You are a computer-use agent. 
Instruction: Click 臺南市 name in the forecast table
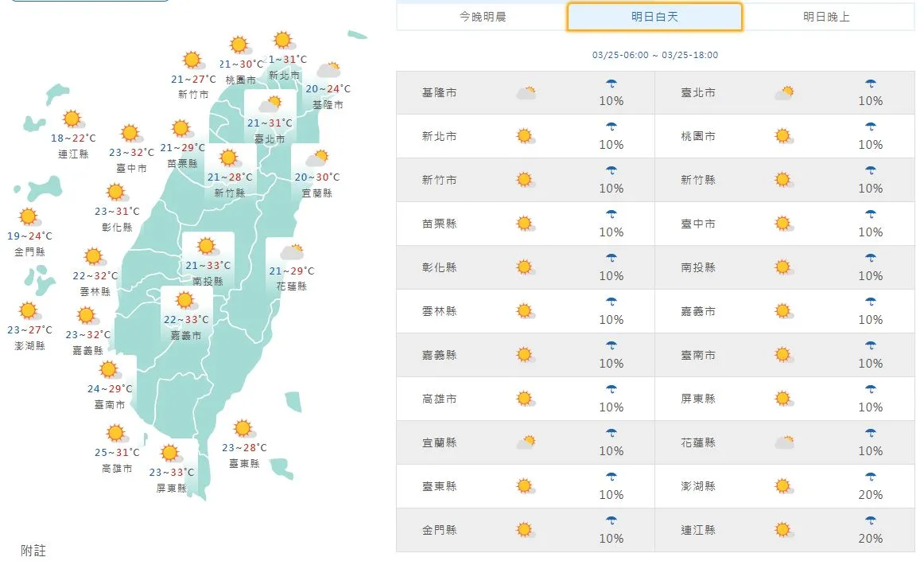coord(697,355)
